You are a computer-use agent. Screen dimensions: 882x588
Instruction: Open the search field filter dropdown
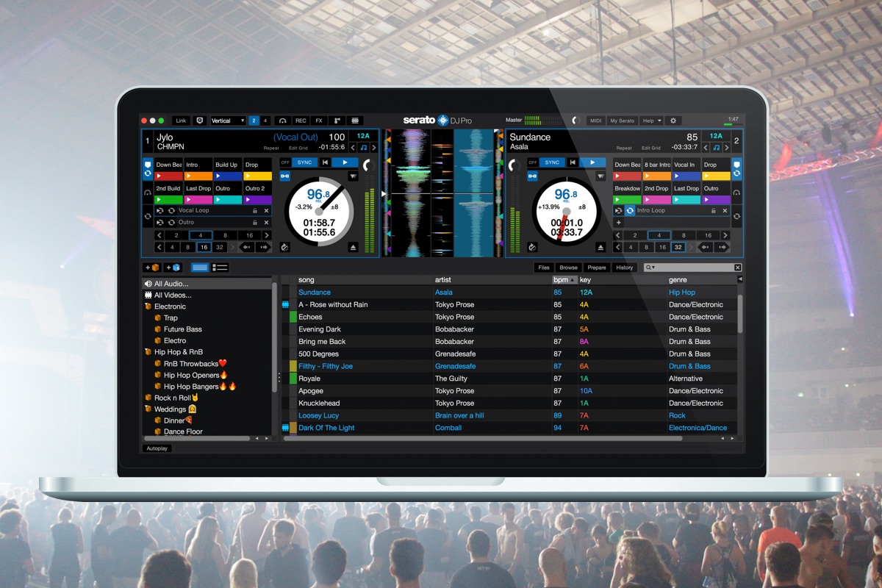point(650,268)
